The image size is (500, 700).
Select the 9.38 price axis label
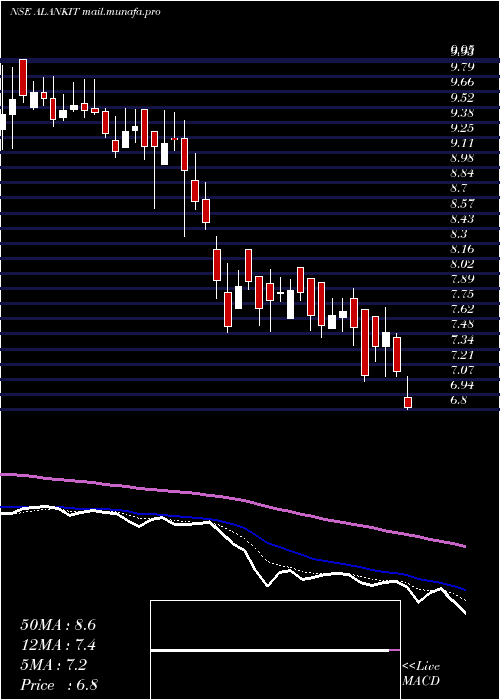(x=462, y=112)
